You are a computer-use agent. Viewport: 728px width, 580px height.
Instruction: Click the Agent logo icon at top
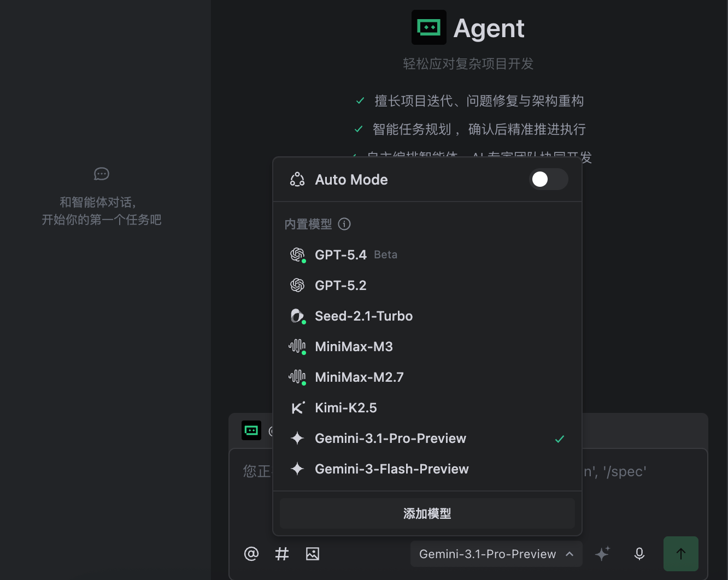[429, 27]
